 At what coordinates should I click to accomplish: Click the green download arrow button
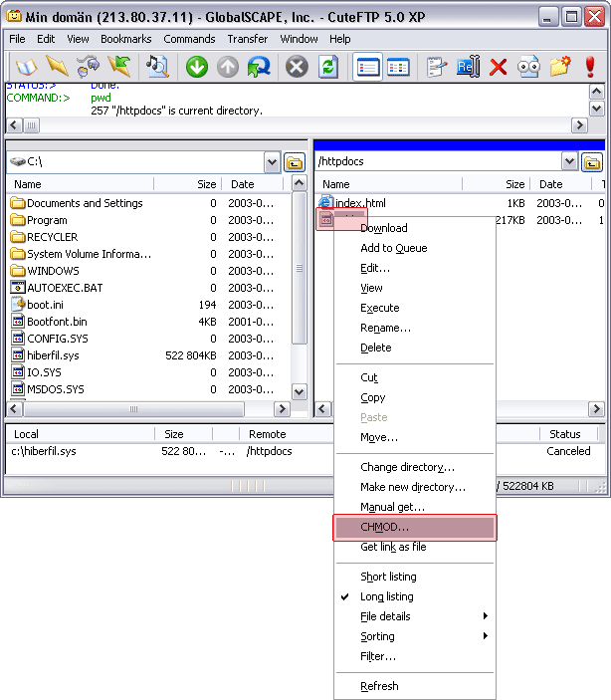point(197,67)
